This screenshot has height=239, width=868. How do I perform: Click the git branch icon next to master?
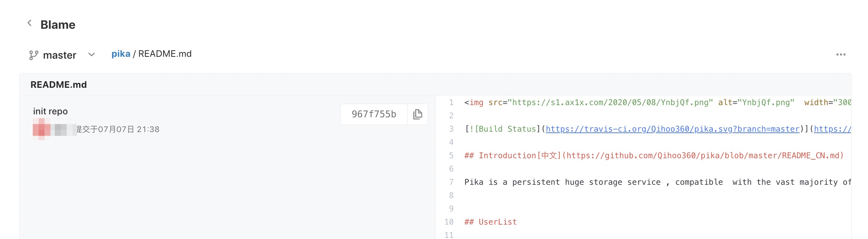tap(34, 55)
